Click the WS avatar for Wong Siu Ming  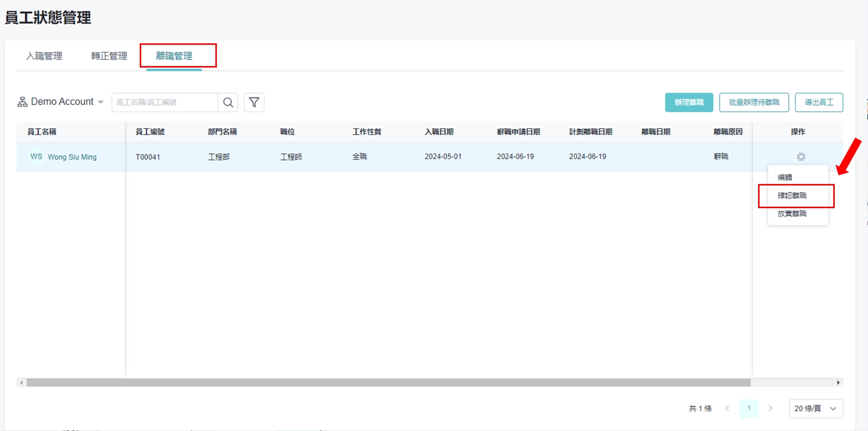click(36, 157)
